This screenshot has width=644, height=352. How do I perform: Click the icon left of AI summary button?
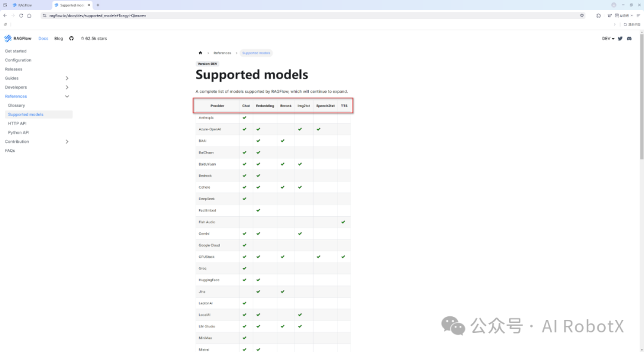pyautogui.click(x=609, y=15)
